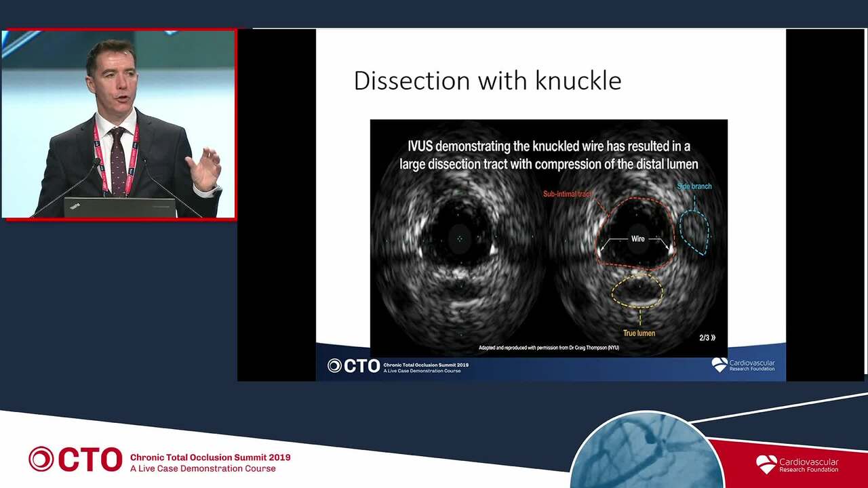Click the 'Wire' label in IVUS image
868x488 pixels.
tap(638, 239)
